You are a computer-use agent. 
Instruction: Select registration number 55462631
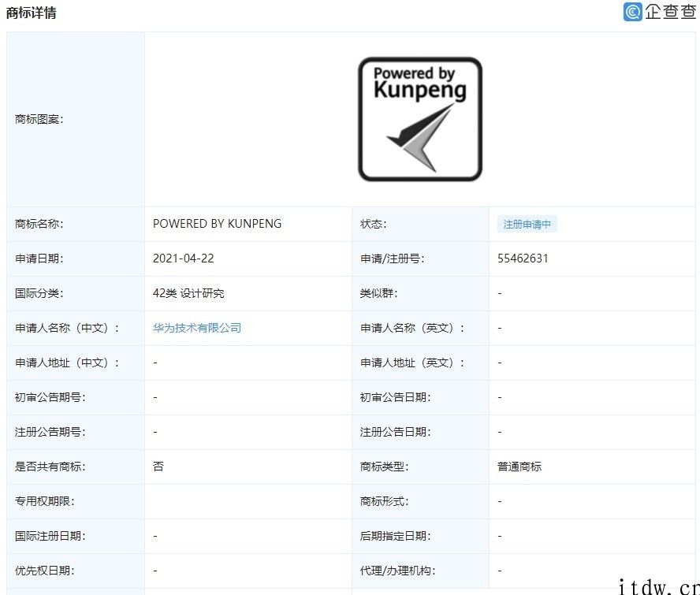coord(523,258)
